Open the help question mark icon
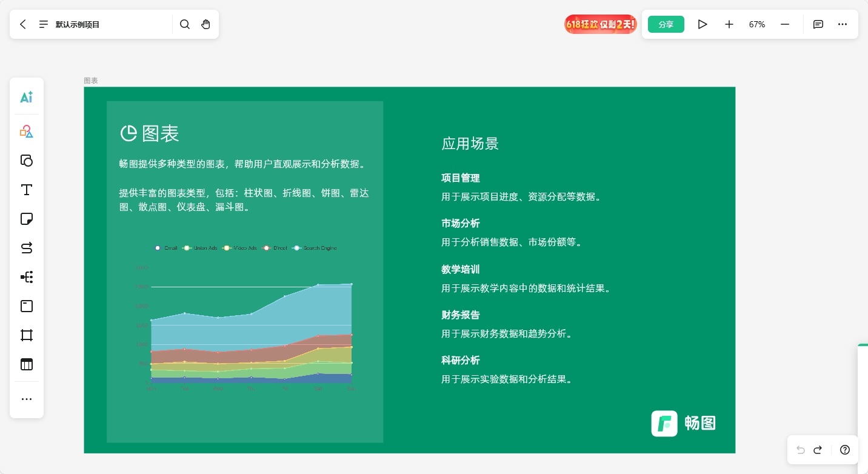Image resolution: width=868 pixels, height=474 pixels. click(x=845, y=450)
